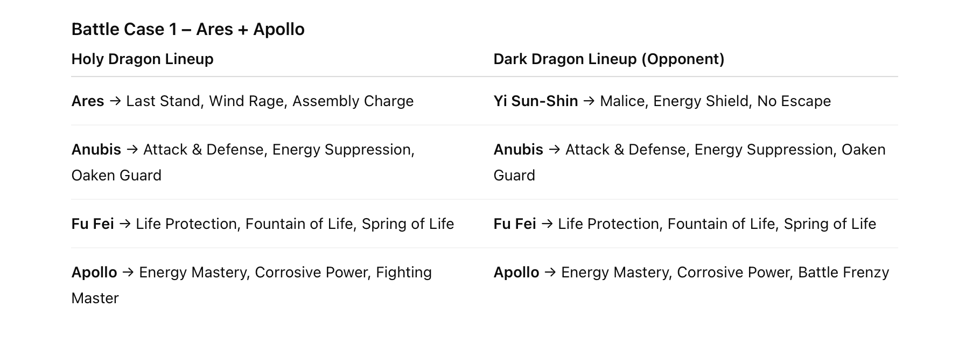Click Apollo in the Dark Dragon column
The height and width of the screenshot is (349, 980).
(x=516, y=272)
